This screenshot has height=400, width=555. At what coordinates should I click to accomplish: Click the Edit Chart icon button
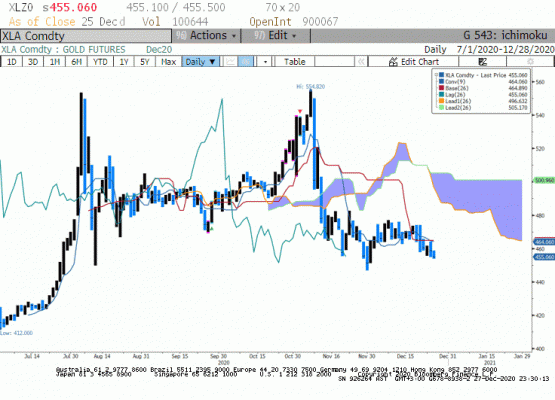pyautogui.click(x=413, y=62)
